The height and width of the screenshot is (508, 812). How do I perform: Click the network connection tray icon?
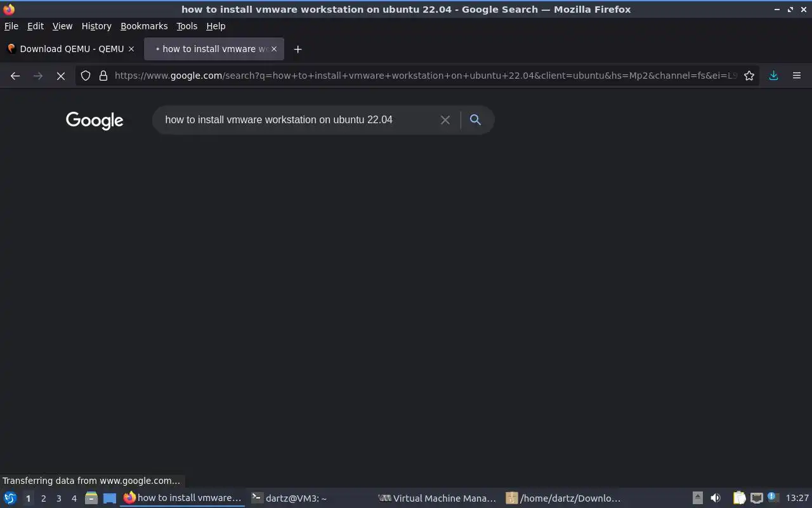point(756,498)
